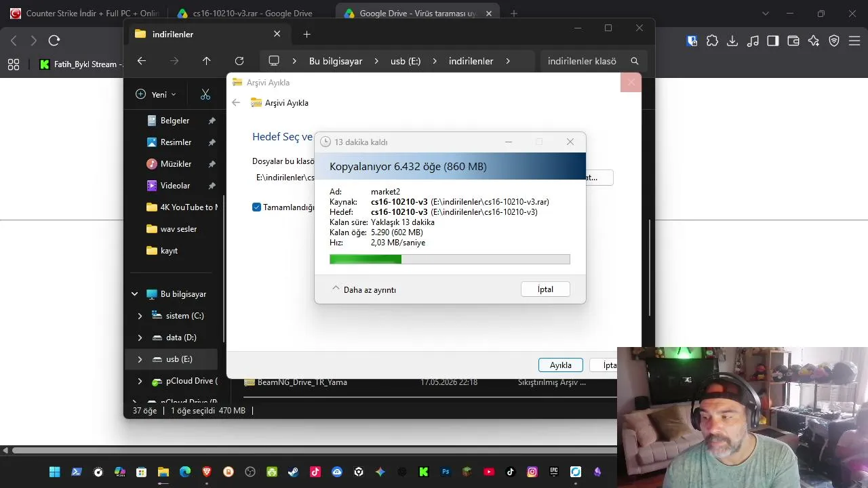Viewport: 868px width, 488px height.
Task: Open Videolar in the Explorer sidebar
Action: (174, 186)
